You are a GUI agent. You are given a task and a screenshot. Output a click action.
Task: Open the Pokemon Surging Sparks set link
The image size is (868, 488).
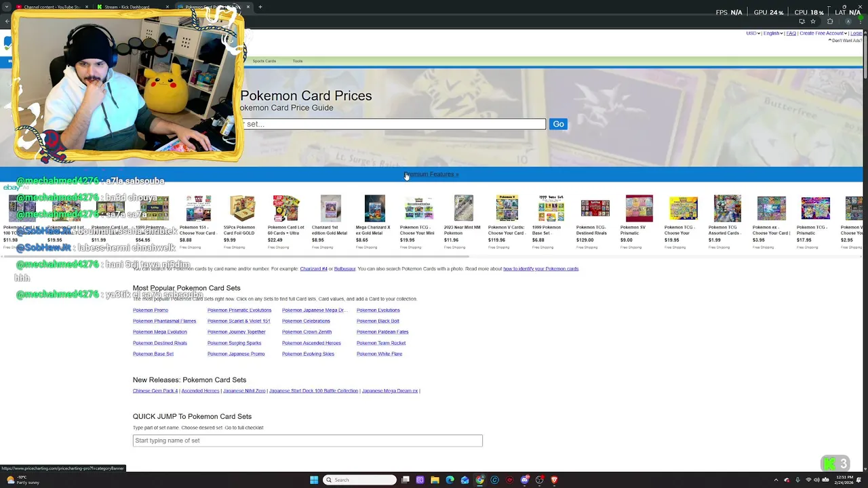click(x=234, y=343)
